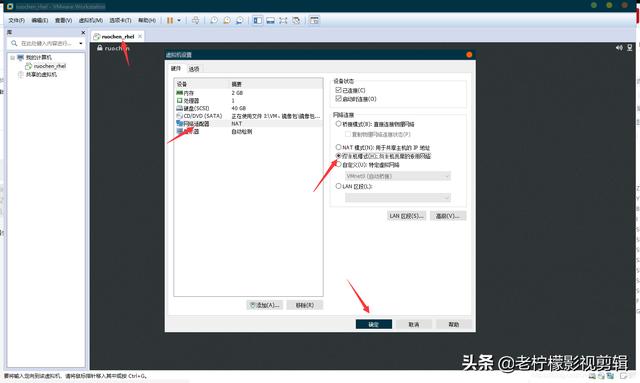Click the library search input field
The image size is (640, 383).
(46, 43)
